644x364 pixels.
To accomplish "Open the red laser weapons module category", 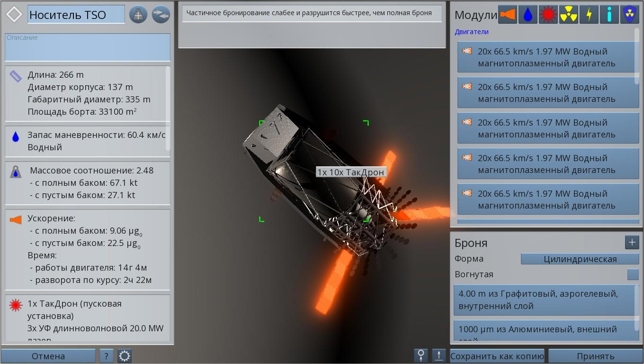I will [548, 15].
